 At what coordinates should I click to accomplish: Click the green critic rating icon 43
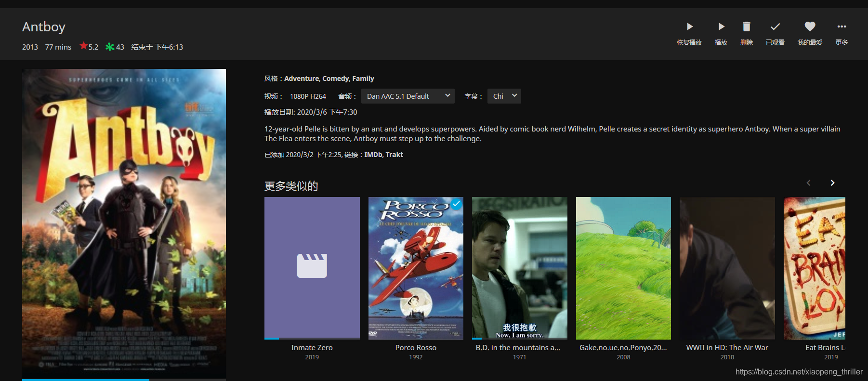[x=115, y=47]
